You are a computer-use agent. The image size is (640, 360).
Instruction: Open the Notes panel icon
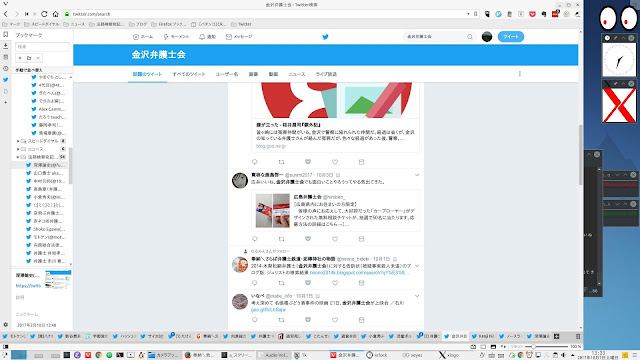click(x=5, y=57)
